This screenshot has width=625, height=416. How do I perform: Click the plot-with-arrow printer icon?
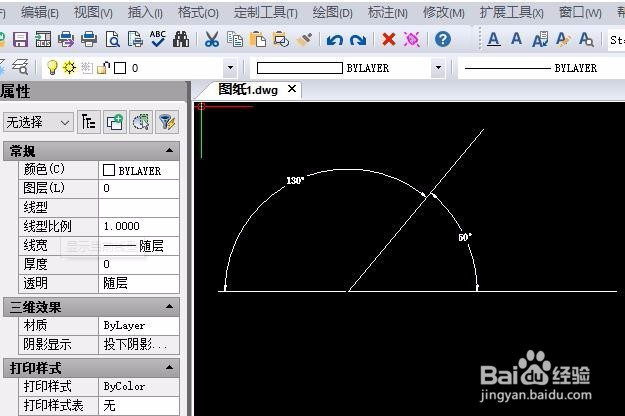[x=66, y=39]
